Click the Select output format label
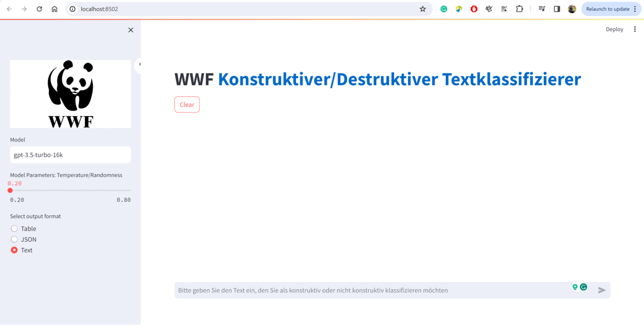Image resolution: width=644 pixels, height=327 pixels. coord(35,217)
